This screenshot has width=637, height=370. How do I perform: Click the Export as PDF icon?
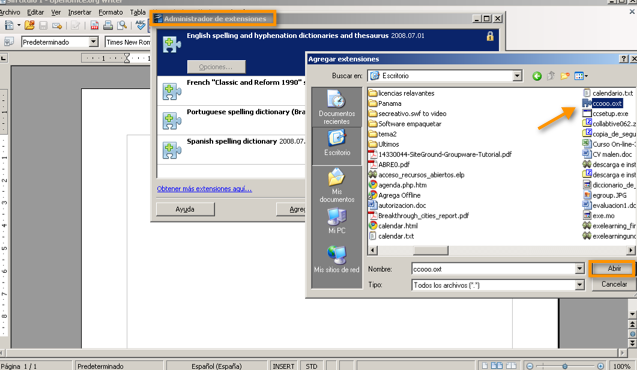point(94,26)
